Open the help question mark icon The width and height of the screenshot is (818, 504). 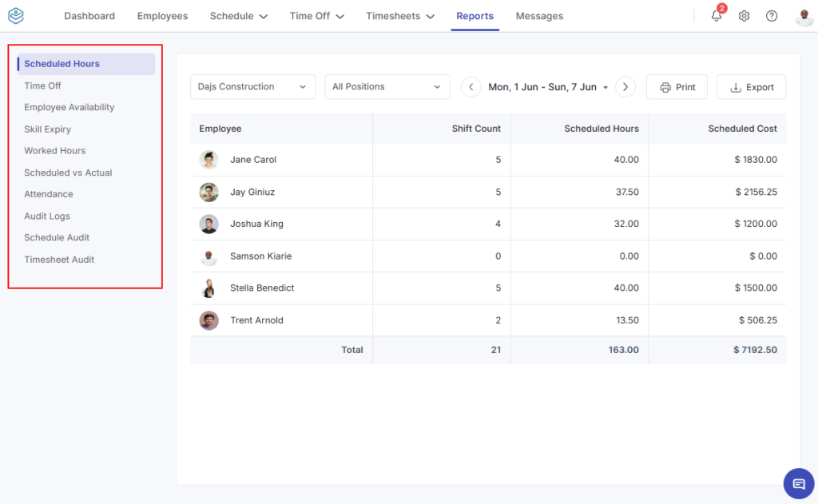772,16
